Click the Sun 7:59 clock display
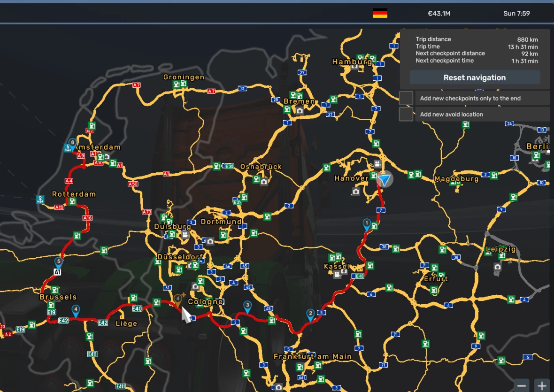Viewport: 554px width, 392px height. 516,13
